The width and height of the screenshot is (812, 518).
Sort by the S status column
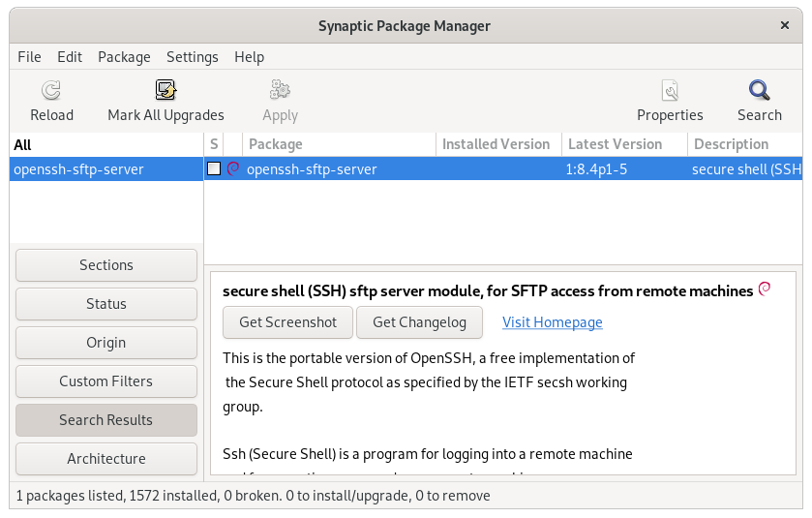point(214,144)
